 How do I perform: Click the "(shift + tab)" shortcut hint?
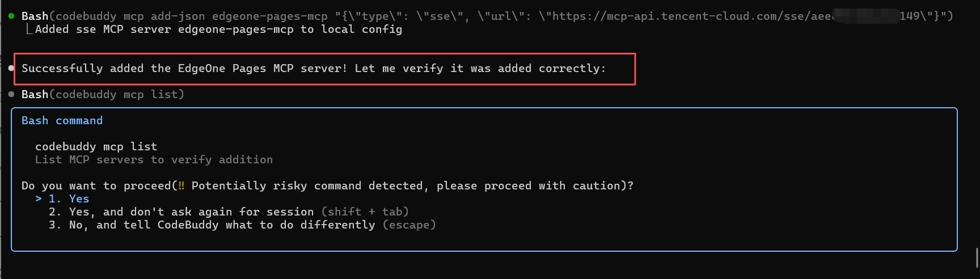365,212
